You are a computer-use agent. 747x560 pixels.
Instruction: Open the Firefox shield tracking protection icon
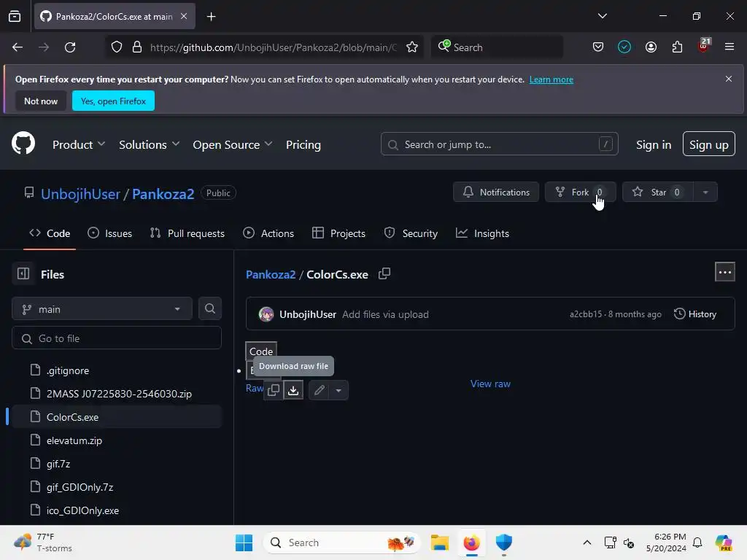coord(117,47)
